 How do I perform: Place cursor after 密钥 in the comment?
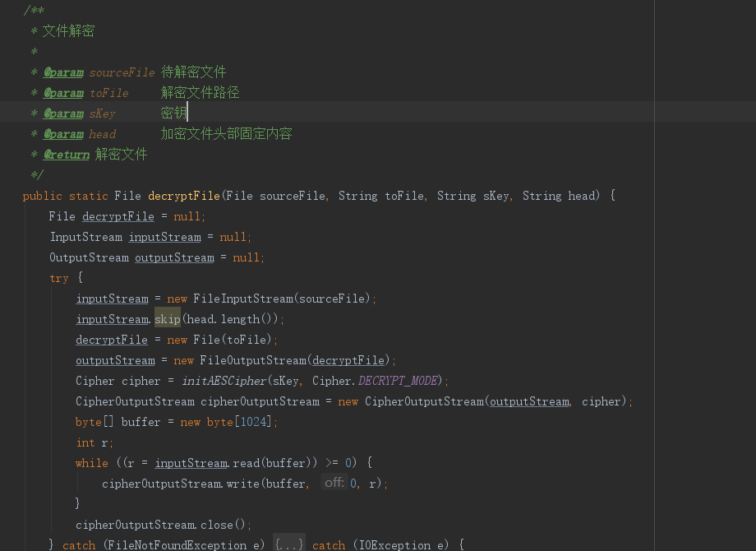(x=188, y=113)
